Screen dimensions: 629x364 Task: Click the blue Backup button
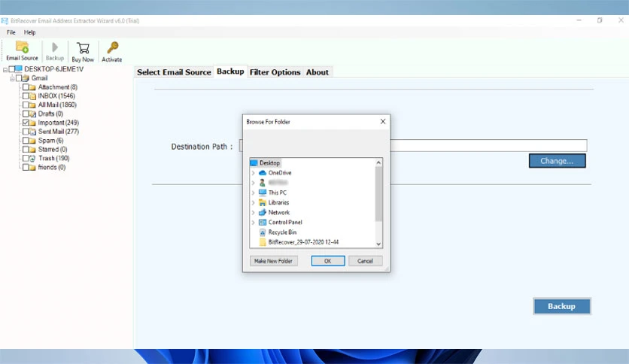[561, 306]
